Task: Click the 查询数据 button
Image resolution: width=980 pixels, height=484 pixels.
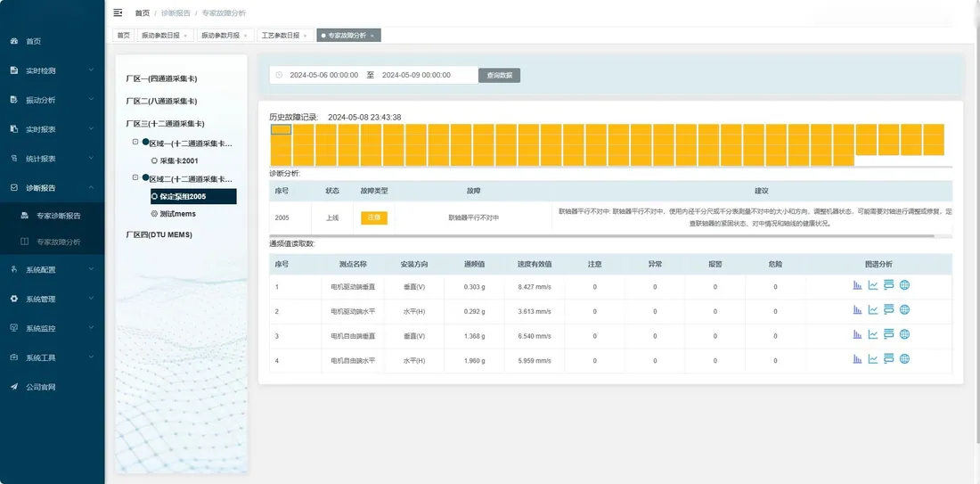Action: click(500, 75)
